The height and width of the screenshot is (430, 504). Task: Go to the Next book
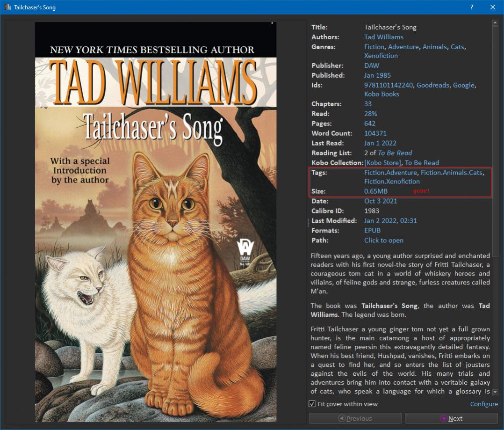tap(451, 418)
